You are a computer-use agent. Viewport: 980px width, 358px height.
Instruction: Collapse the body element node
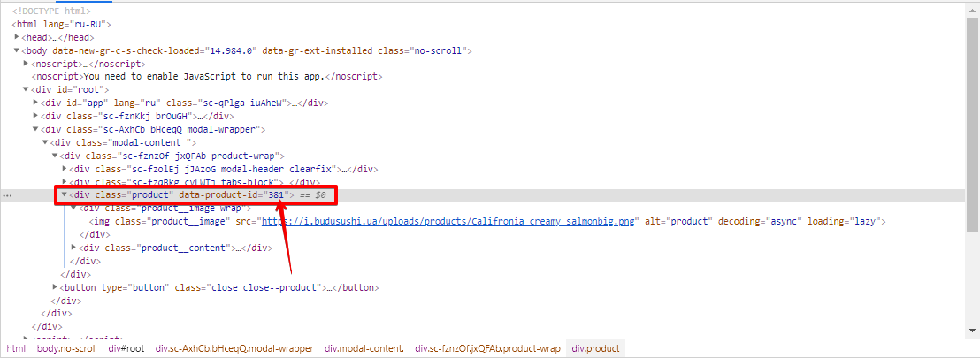pyautogui.click(x=17, y=51)
